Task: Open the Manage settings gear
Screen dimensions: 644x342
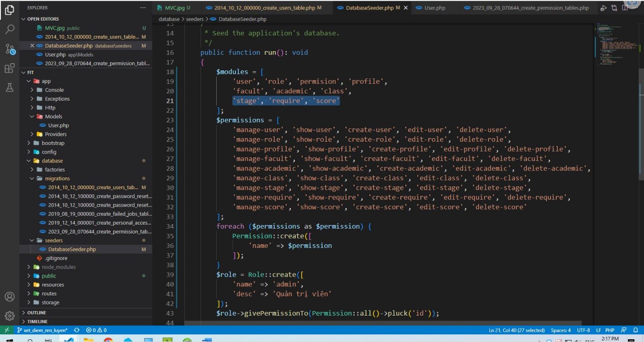Action: [9, 316]
